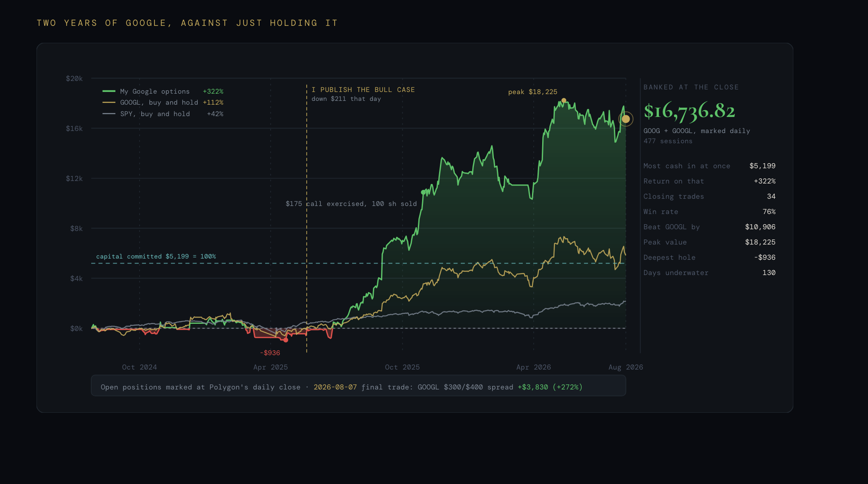Click the 'peak $18,225' annotation
Image resolution: width=868 pixels, height=484 pixels.
pyautogui.click(x=533, y=92)
